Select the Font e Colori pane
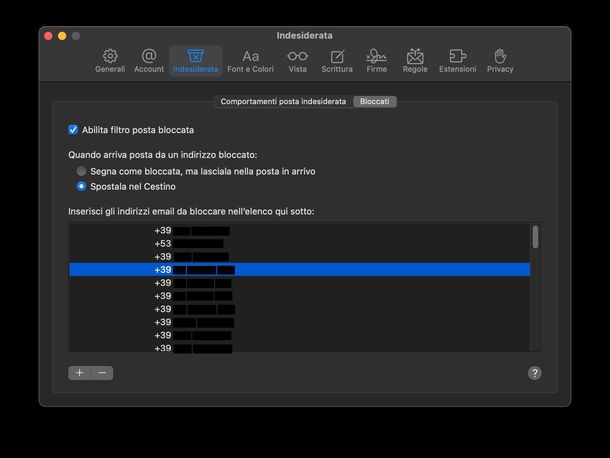Viewport: 610px width, 458px height. pyautogui.click(x=250, y=60)
